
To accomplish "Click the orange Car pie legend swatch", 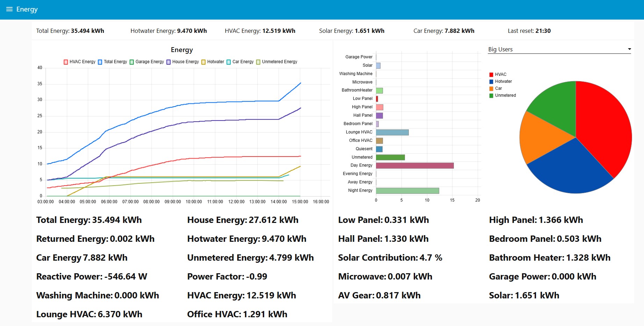I will coord(491,88).
